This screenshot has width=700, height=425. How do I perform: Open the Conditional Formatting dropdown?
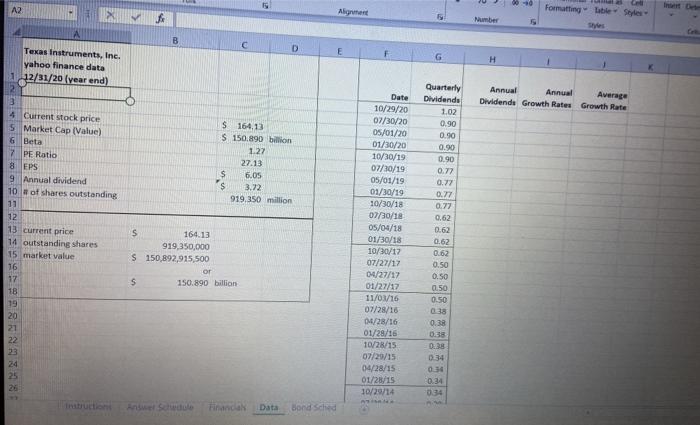[x=566, y=8]
